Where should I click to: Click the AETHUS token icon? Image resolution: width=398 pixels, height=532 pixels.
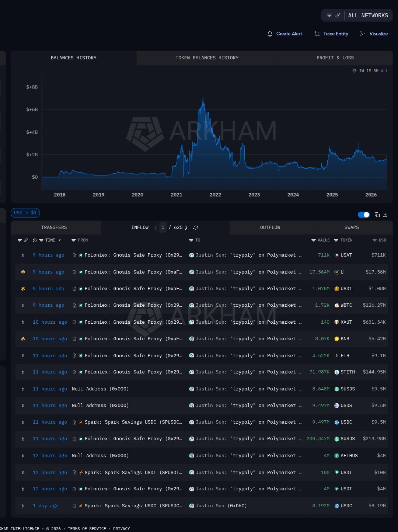[336, 456]
